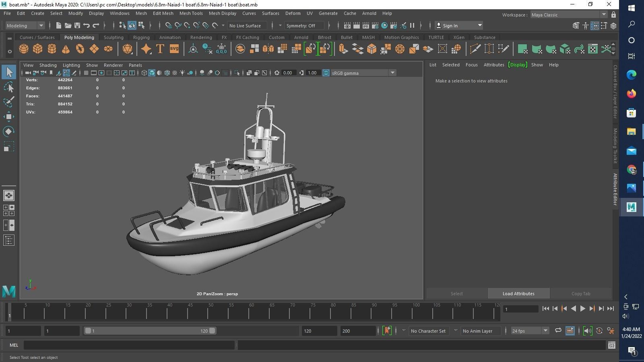
Task: Switch to the Rigging shelf tab
Action: coord(141,37)
